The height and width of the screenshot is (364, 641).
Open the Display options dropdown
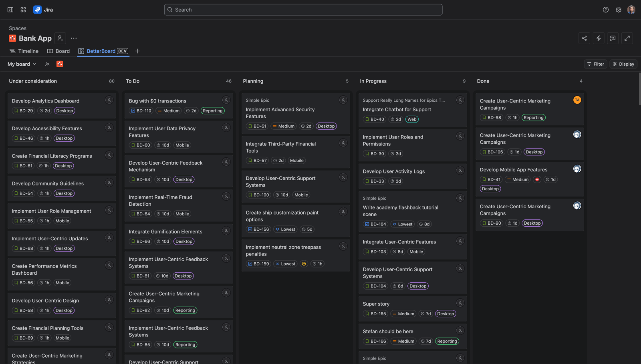[623, 64]
